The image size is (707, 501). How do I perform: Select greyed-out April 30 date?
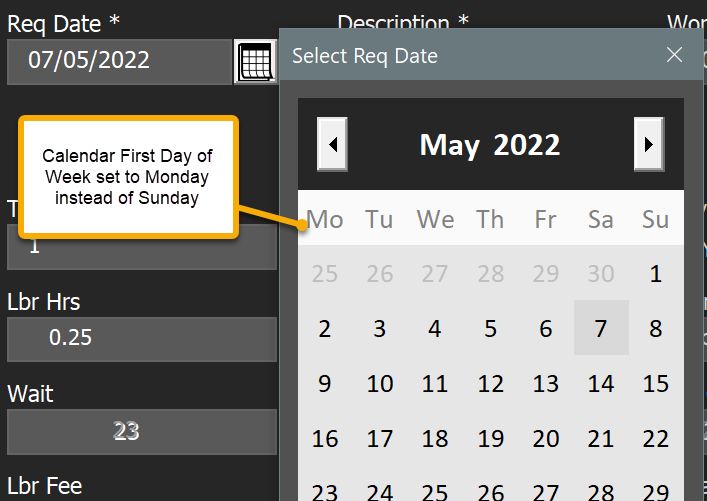coord(601,273)
